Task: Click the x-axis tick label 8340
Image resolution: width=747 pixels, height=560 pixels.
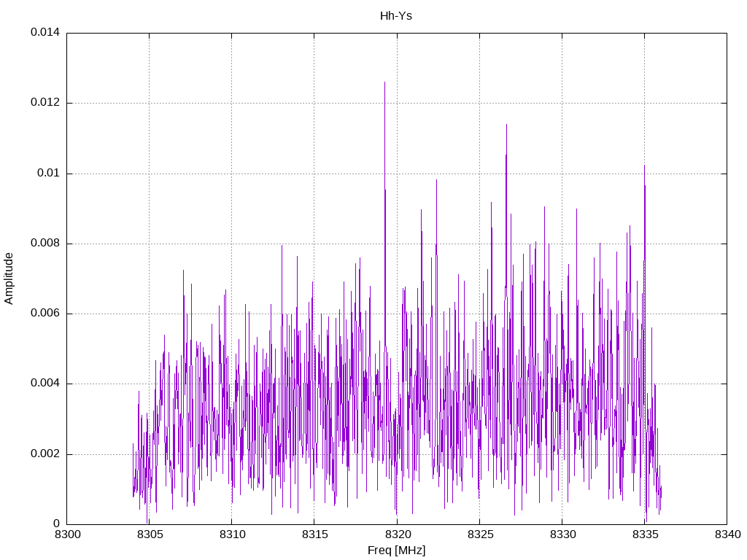Action: click(727, 534)
